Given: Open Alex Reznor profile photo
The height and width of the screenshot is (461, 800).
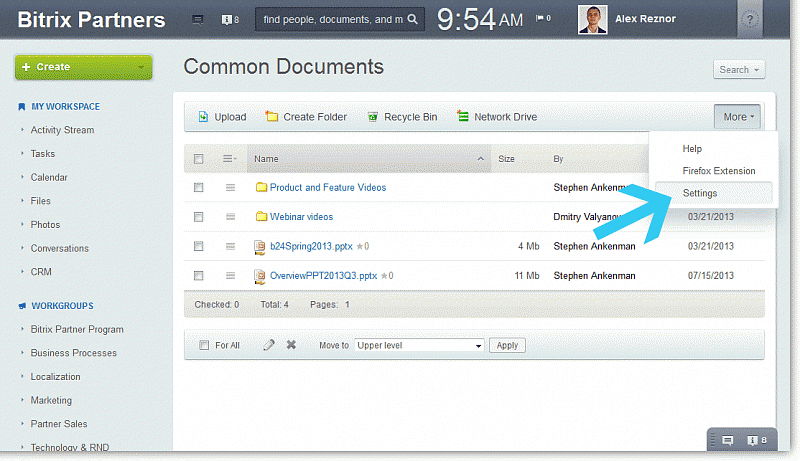Looking at the screenshot, I should tap(592, 19).
